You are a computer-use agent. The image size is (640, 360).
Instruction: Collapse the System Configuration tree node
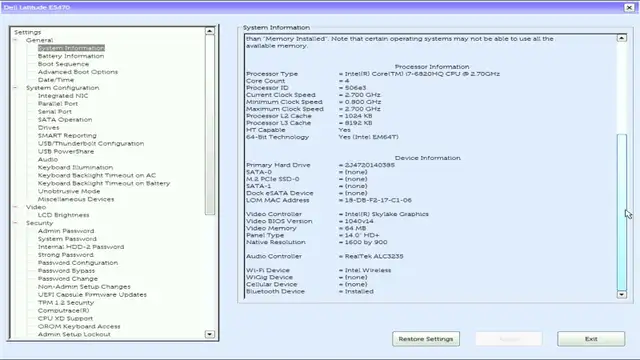16,88
